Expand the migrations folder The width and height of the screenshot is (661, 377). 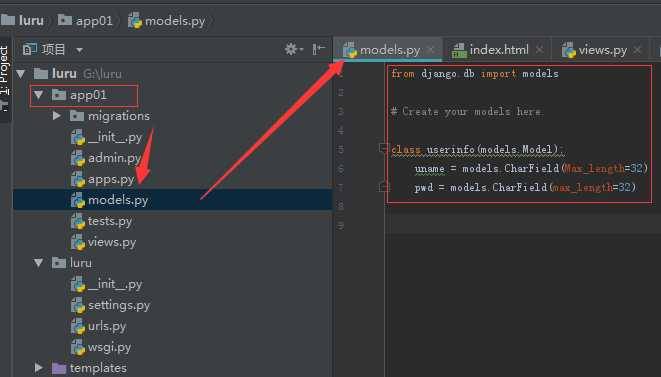57,116
